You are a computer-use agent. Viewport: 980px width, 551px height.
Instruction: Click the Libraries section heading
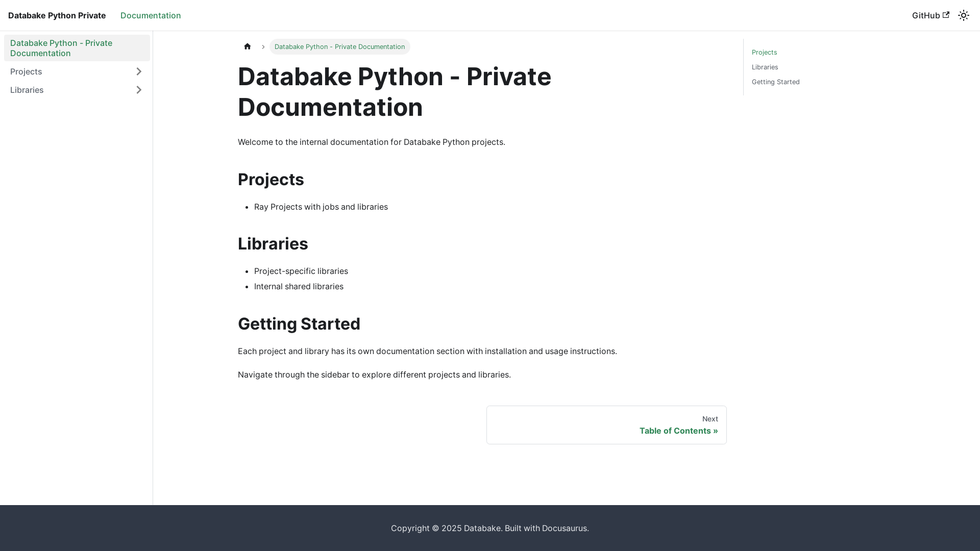[x=273, y=244]
